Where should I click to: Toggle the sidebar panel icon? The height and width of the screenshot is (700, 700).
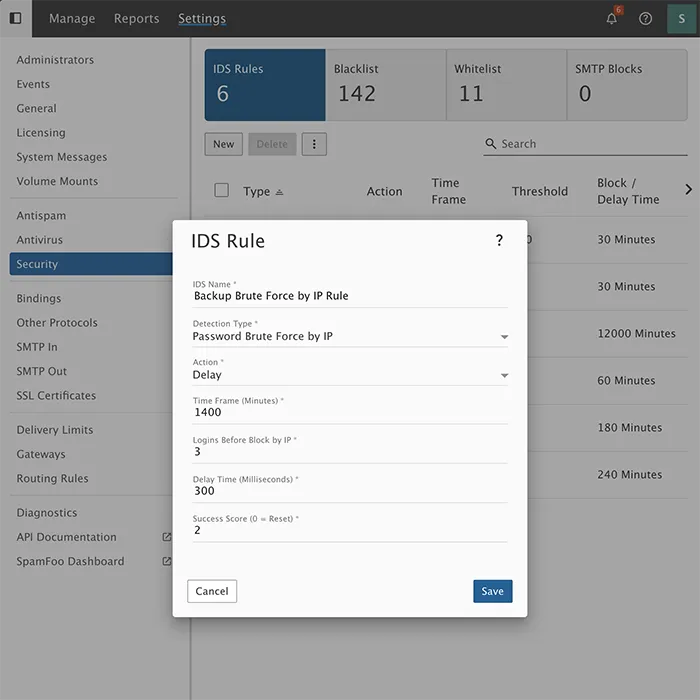pos(16,18)
